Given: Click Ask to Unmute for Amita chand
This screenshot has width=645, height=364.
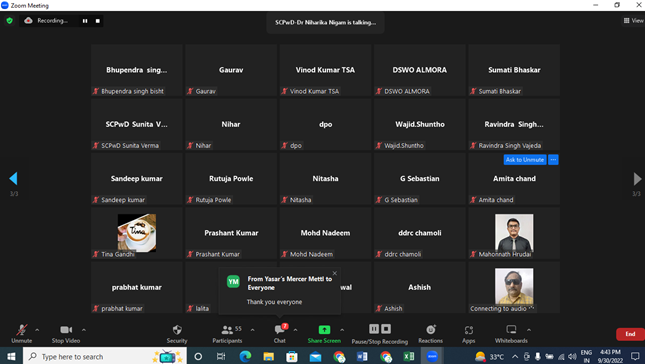Looking at the screenshot, I should point(525,160).
